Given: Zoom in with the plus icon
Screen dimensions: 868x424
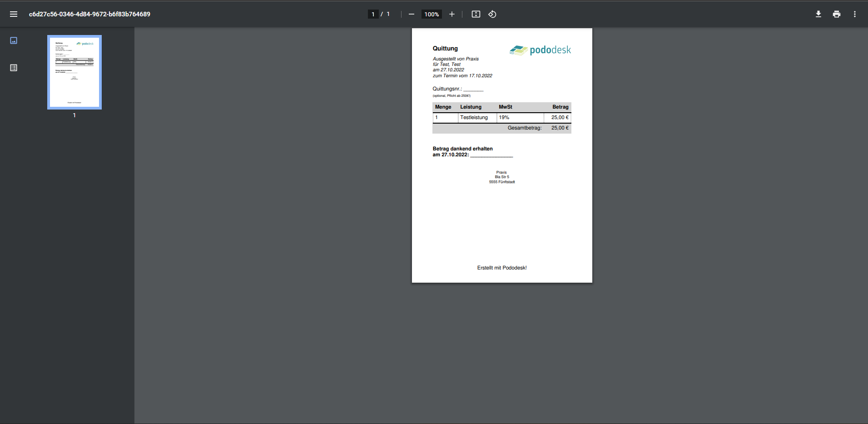Looking at the screenshot, I should [x=452, y=14].
